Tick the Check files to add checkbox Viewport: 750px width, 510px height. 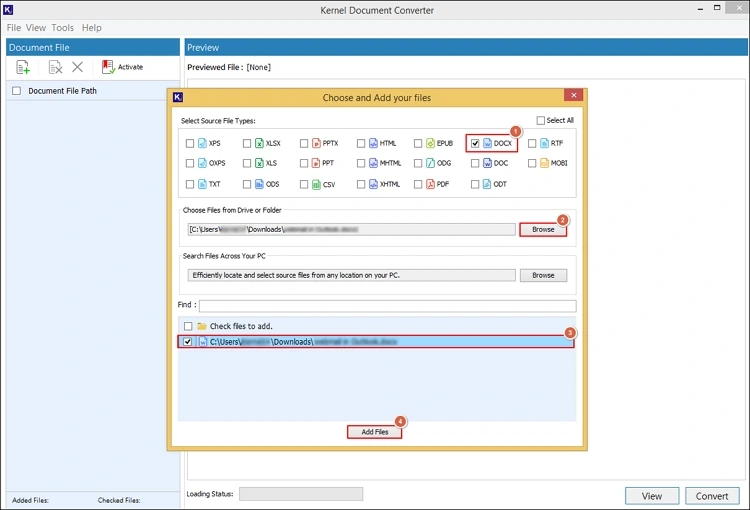[188, 326]
